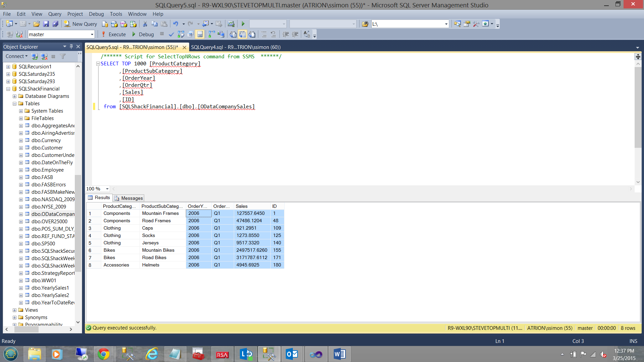Image resolution: width=644 pixels, height=362 pixels.
Task: Expand the Views folder node
Action: [14, 310]
